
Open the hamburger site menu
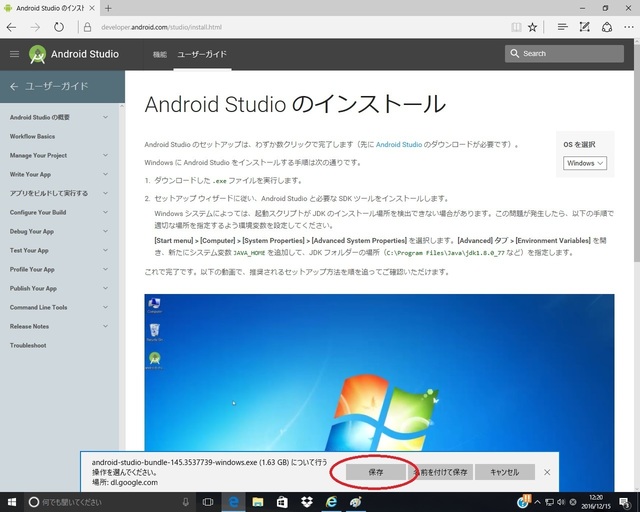point(14,54)
